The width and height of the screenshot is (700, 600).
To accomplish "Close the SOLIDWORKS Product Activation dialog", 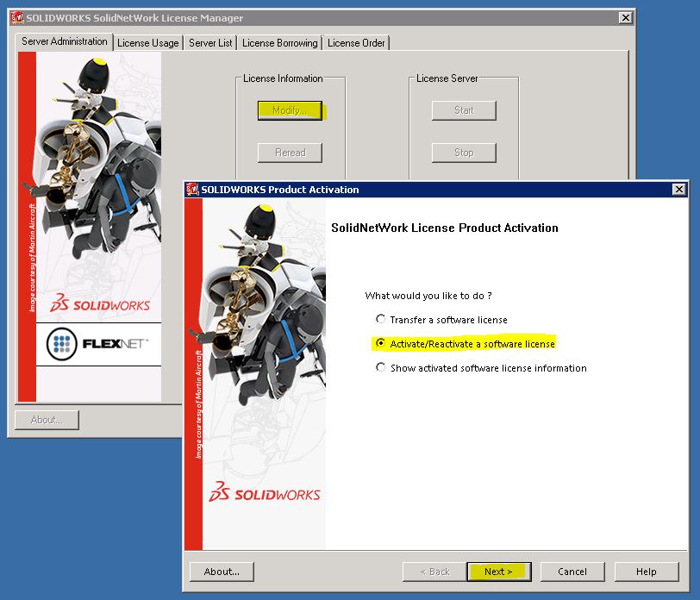I will (678, 190).
